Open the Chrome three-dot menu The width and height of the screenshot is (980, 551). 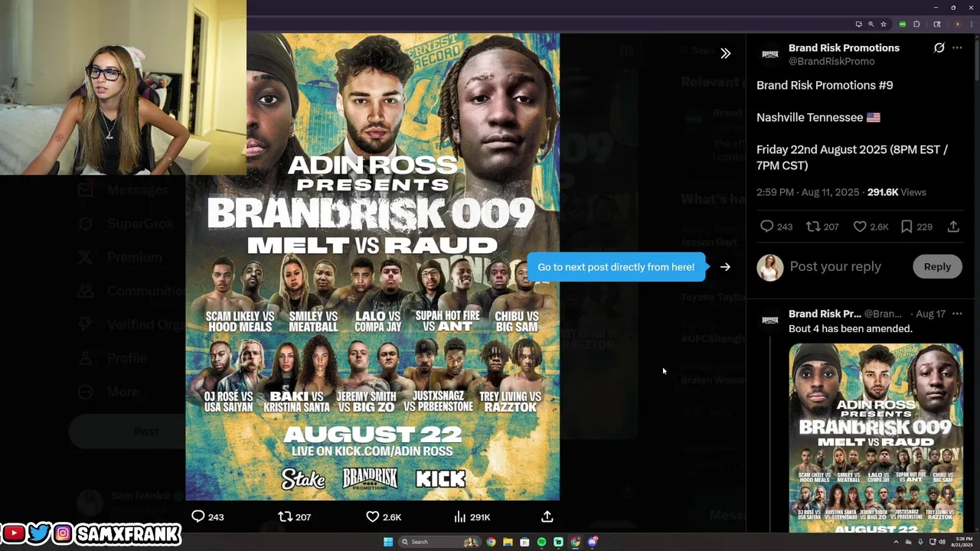click(972, 24)
